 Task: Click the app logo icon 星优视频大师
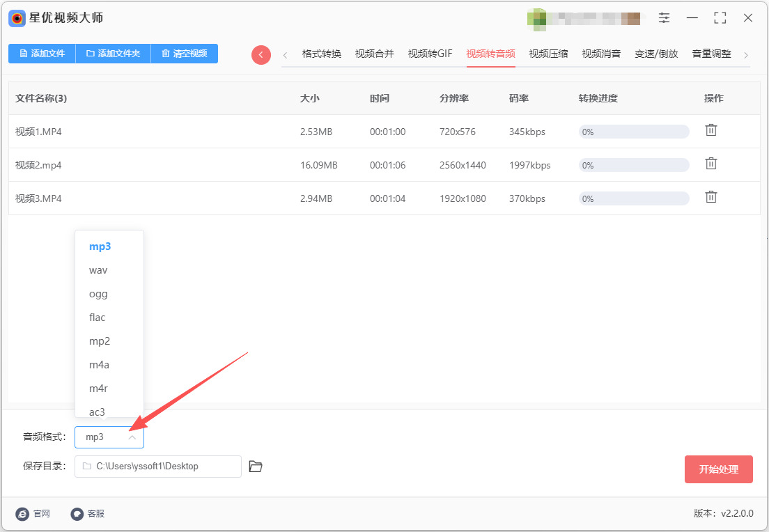17,18
